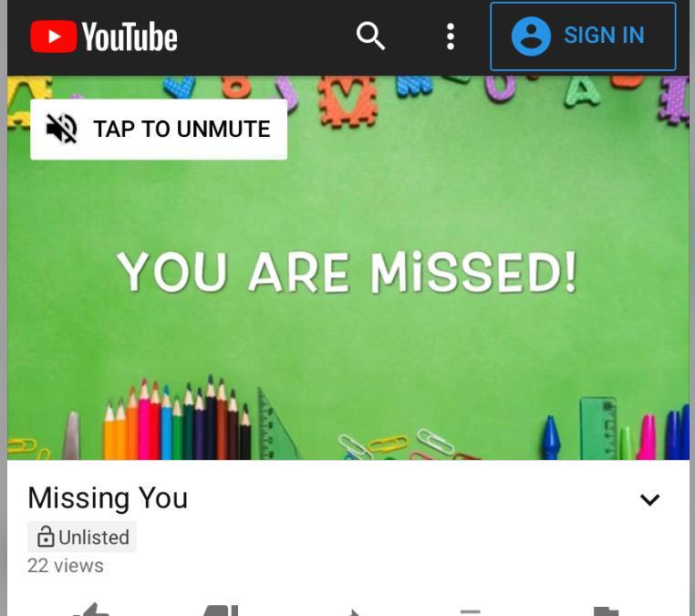The image size is (695, 616).
Task: Click the muted speaker icon
Action: (x=62, y=129)
